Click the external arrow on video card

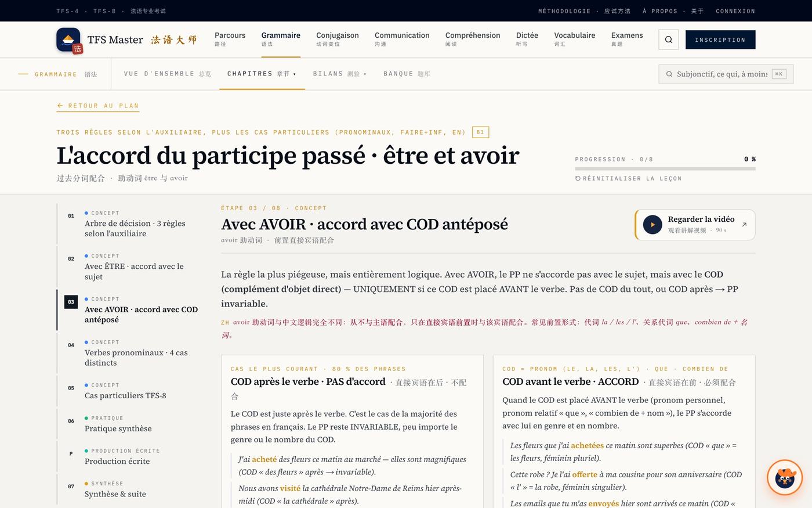744,225
